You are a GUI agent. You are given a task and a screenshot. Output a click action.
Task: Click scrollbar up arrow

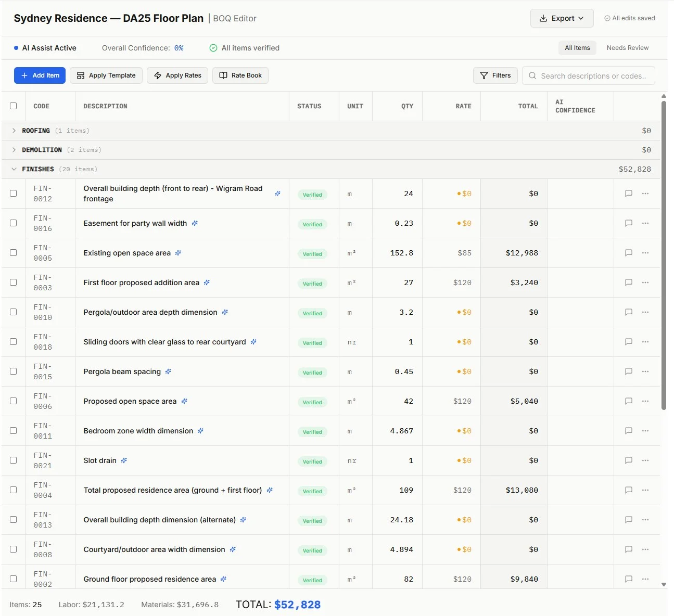pyautogui.click(x=664, y=96)
